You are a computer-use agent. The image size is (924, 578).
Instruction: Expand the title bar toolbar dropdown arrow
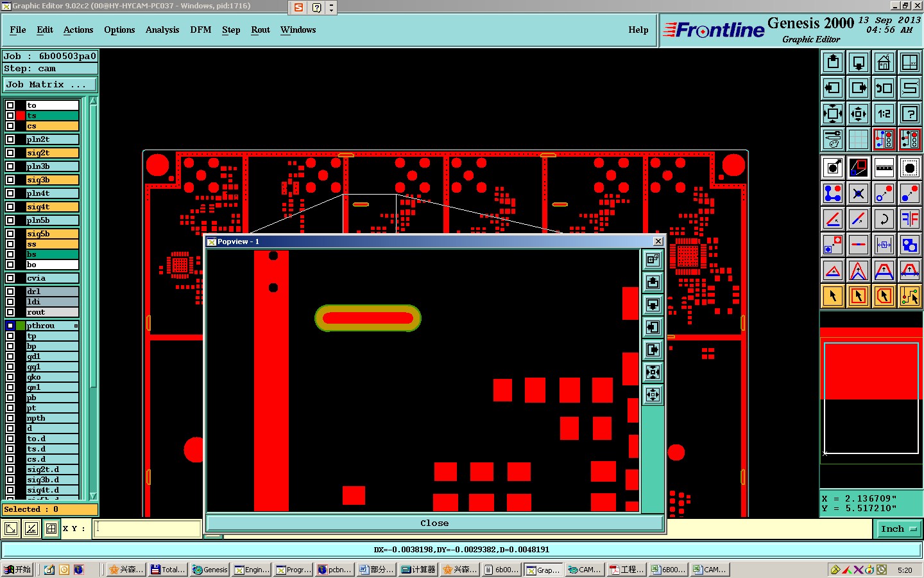pos(331,8)
